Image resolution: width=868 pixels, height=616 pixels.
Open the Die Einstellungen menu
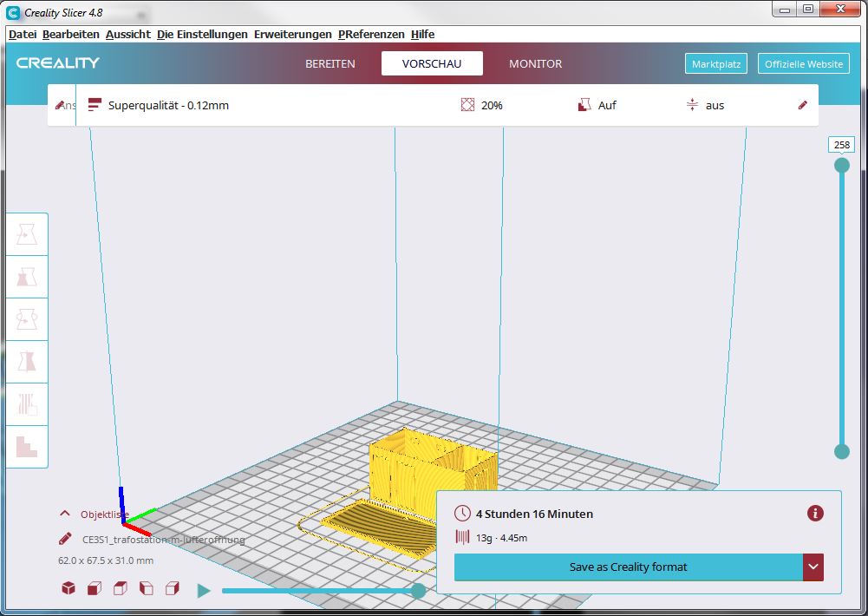(202, 35)
